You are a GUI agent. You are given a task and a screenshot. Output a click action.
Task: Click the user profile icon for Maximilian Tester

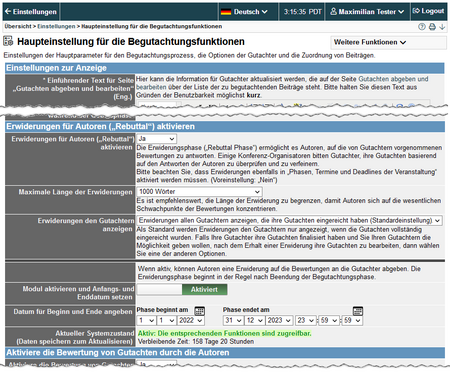[333, 11]
